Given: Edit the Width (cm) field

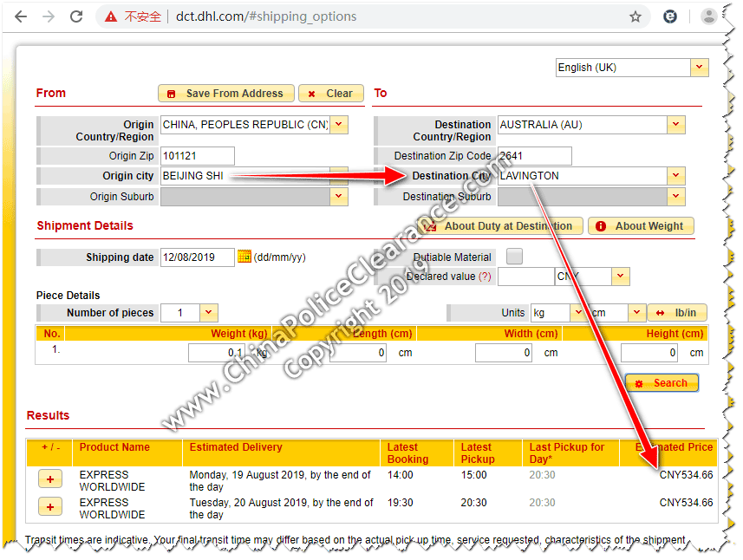Looking at the screenshot, I should tap(504, 353).
